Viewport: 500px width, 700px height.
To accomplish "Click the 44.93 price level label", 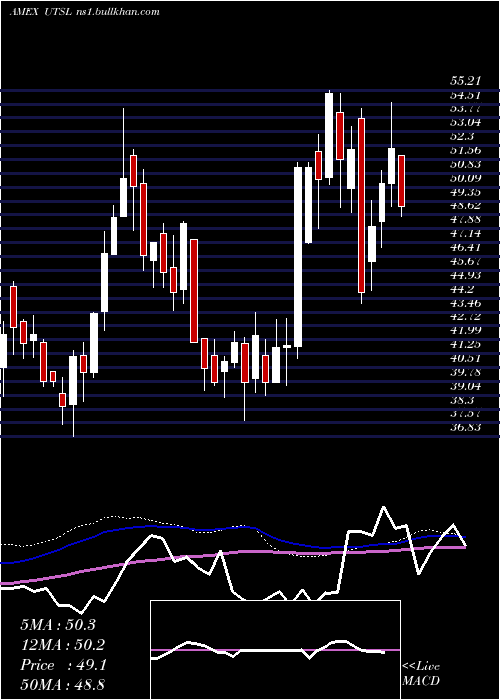I will (x=465, y=274).
